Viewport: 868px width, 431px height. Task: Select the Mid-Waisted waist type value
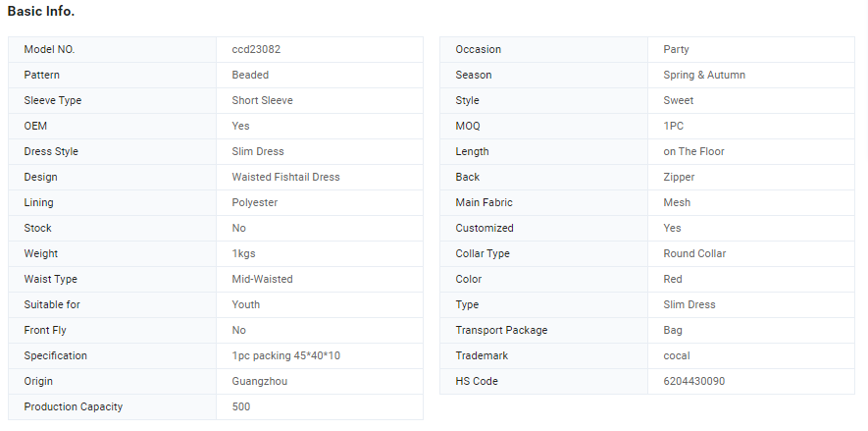point(263,279)
